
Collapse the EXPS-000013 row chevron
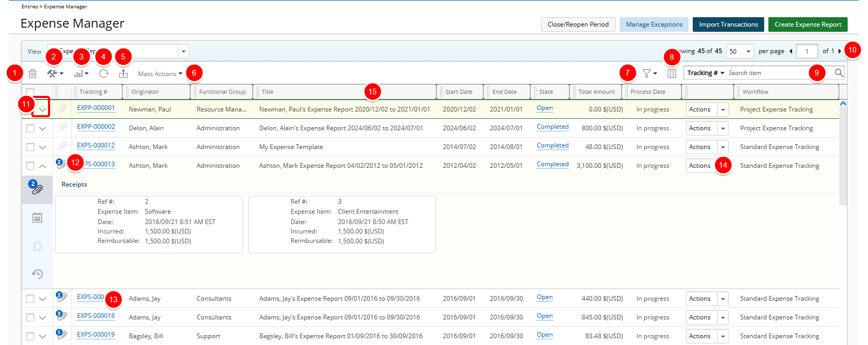[42, 166]
